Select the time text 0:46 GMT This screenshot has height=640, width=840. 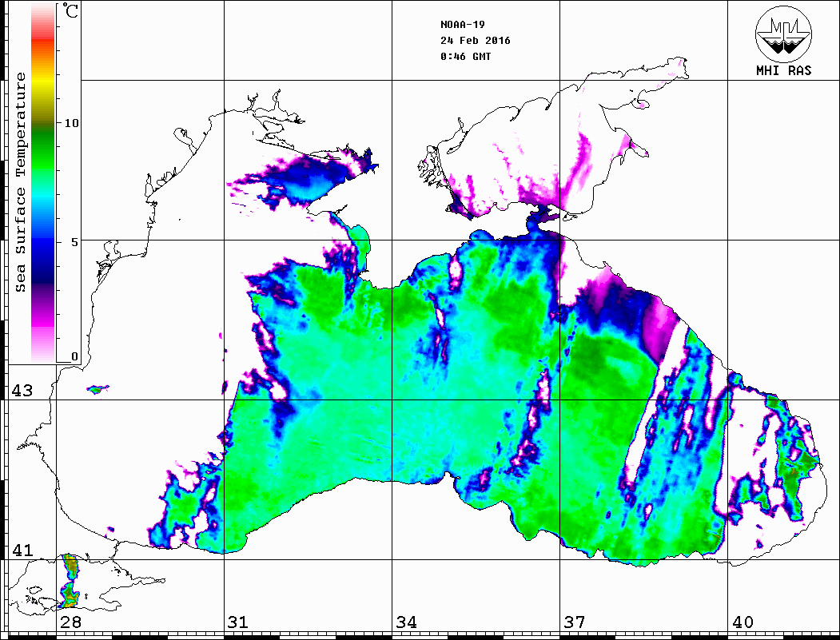[x=465, y=57]
